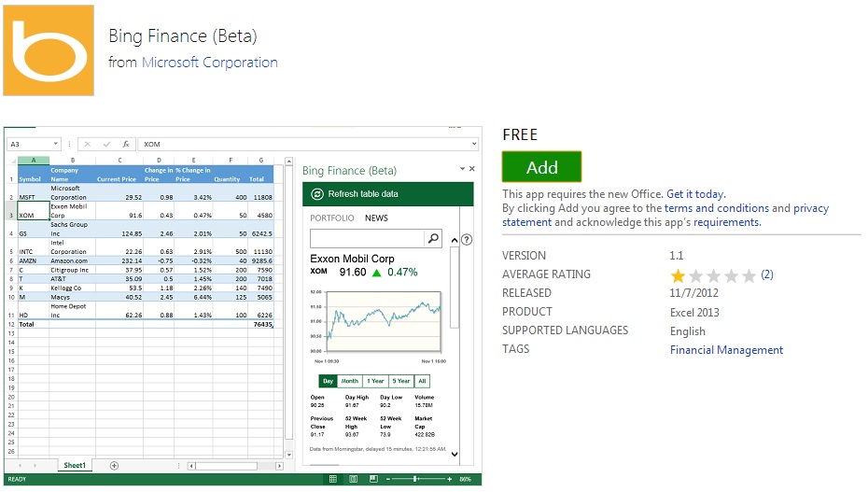
Task: Select row 12 Total label cell
Action: tap(34, 324)
